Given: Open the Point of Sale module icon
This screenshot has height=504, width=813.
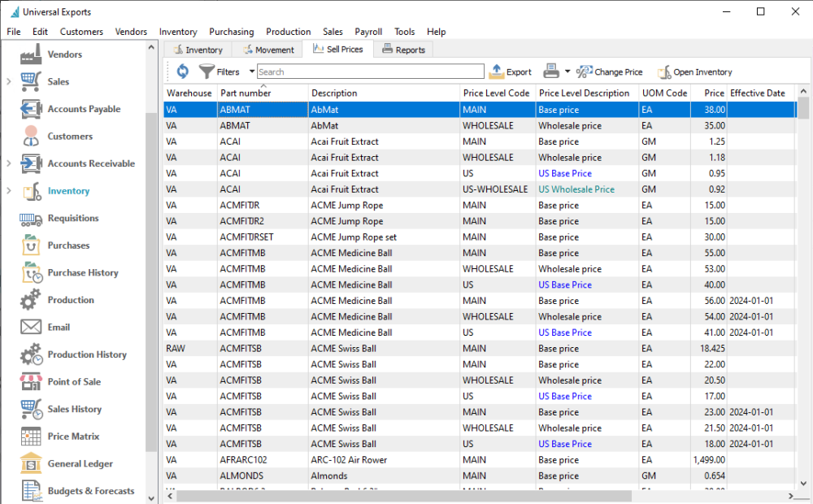Looking at the screenshot, I should pyautogui.click(x=31, y=382).
